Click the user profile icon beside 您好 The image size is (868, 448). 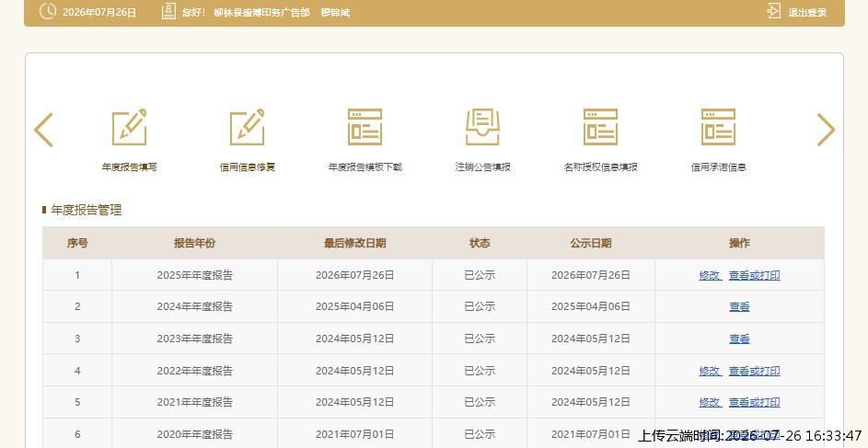[168, 11]
